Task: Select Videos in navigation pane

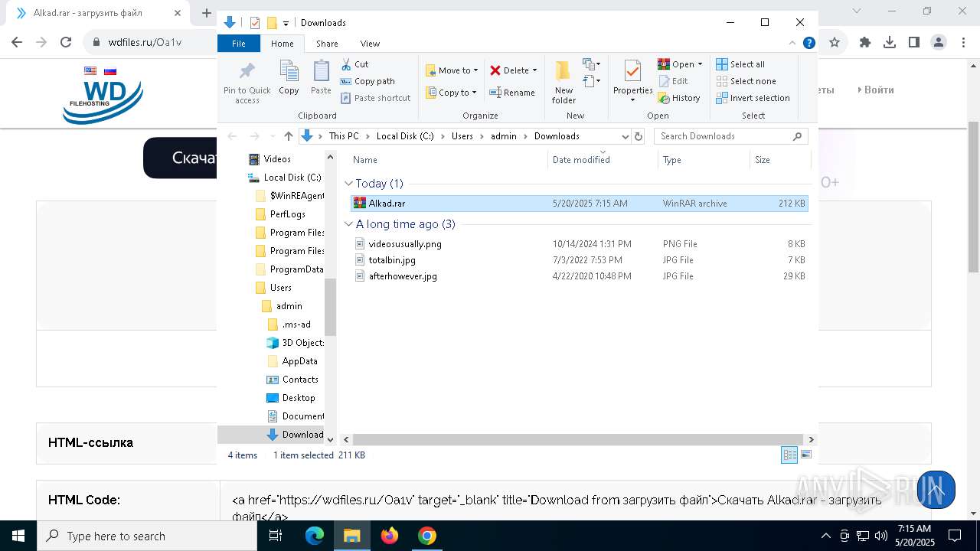Action: tap(270, 159)
